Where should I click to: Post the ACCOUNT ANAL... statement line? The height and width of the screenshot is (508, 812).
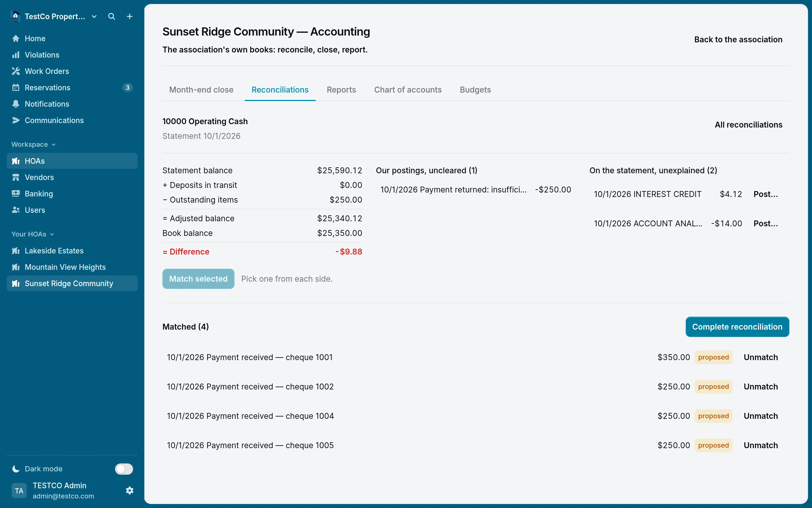766,224
